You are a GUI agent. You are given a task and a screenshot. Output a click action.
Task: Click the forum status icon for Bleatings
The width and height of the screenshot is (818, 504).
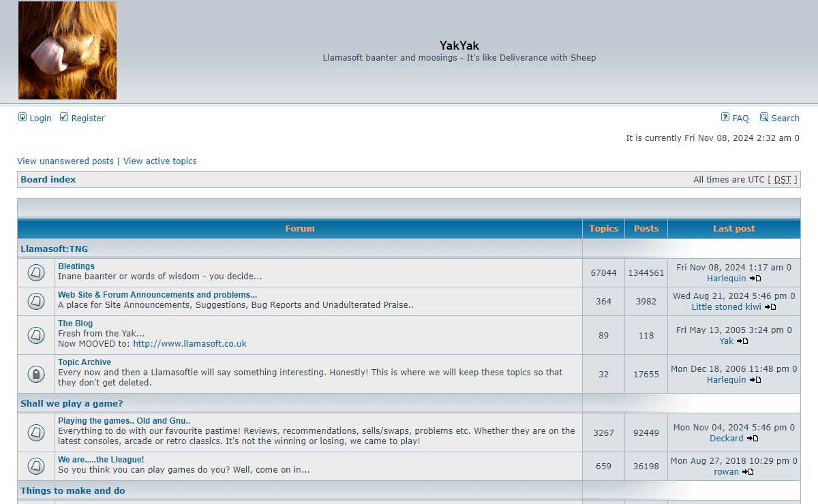pyautogui.click(x=36, y=273)
